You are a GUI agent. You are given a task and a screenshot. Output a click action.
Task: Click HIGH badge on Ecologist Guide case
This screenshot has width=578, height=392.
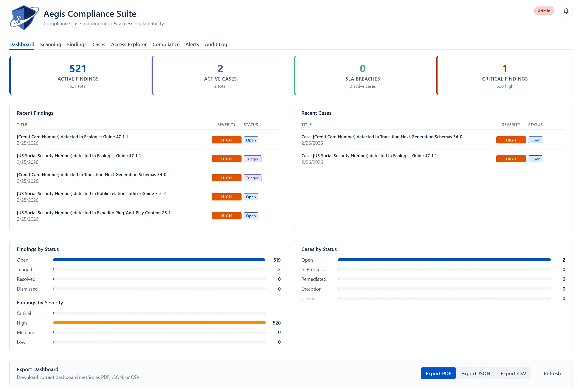[511, 159]
